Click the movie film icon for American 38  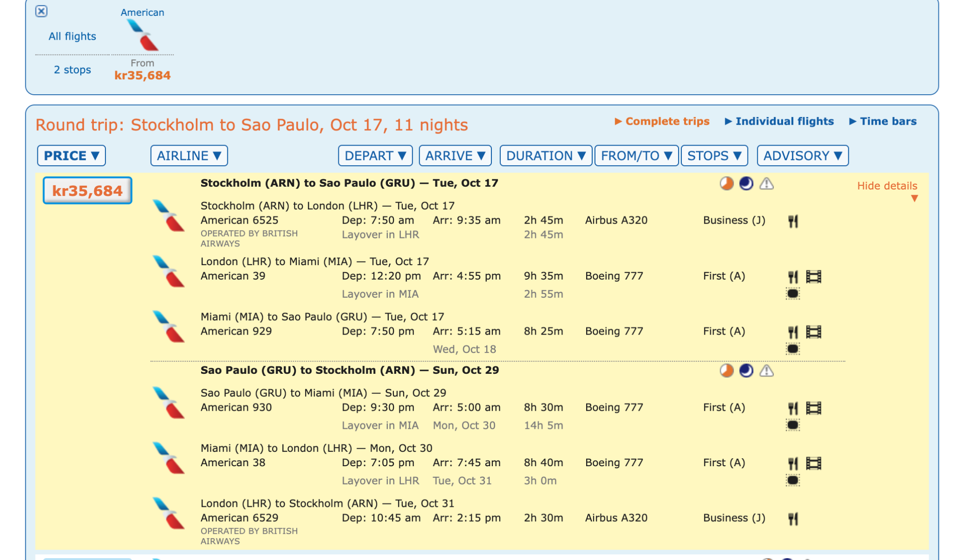pyautogui.click(x=813, y=463)
